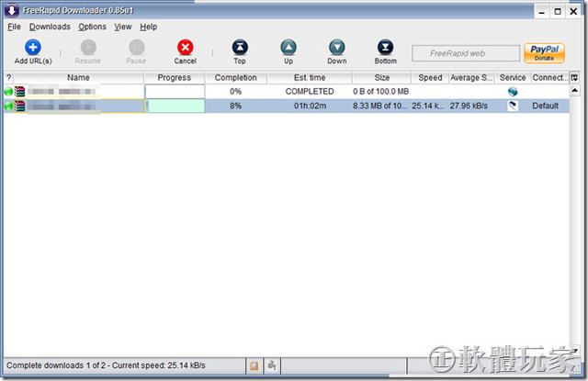Sort by the Est. time column header
Screen dimensions: 588x381
(x=310, y=78)
